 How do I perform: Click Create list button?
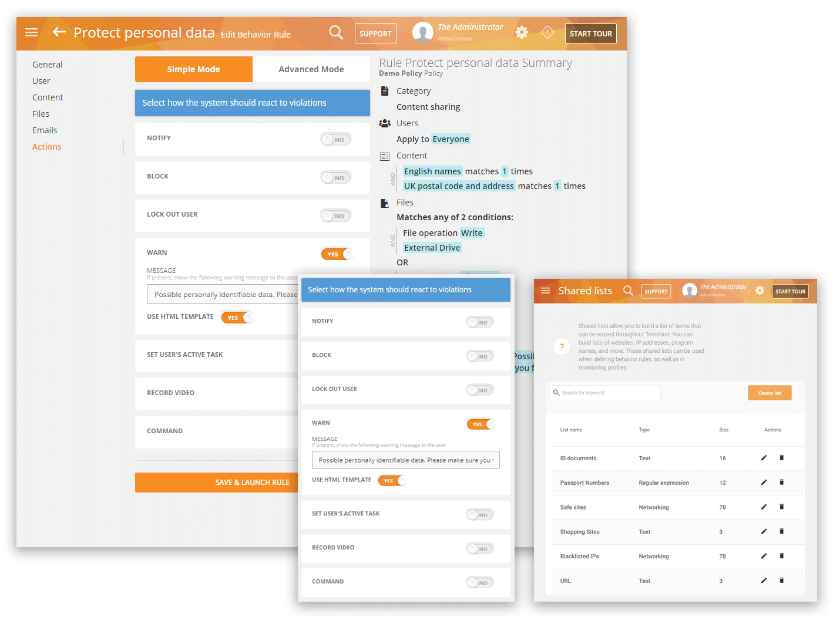pyautogui.click(x=770, y=393)
